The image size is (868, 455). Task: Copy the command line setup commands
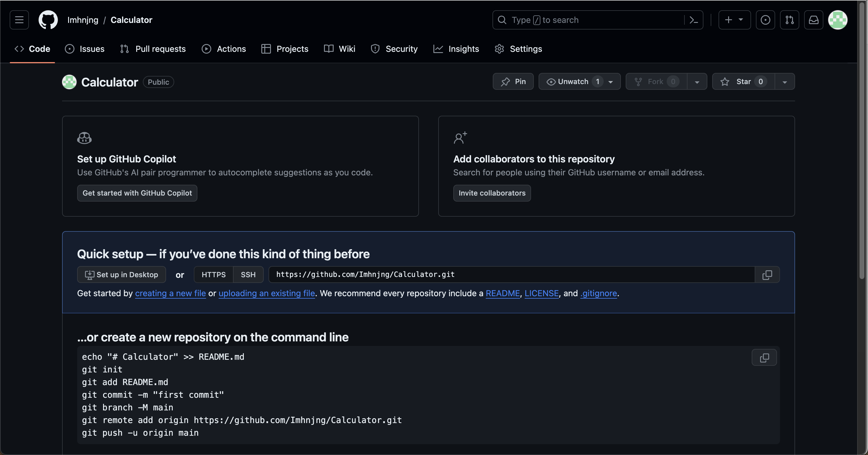[x=764, y=358]
